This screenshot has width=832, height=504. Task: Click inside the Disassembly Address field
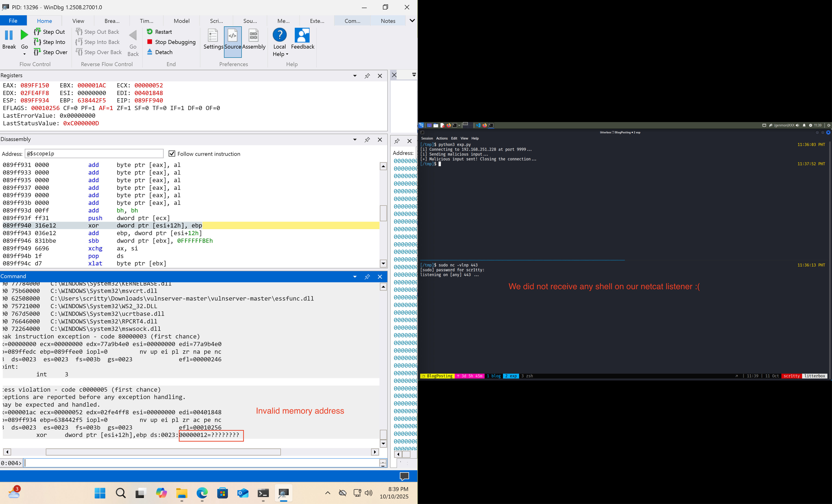(x=94, y=154)
